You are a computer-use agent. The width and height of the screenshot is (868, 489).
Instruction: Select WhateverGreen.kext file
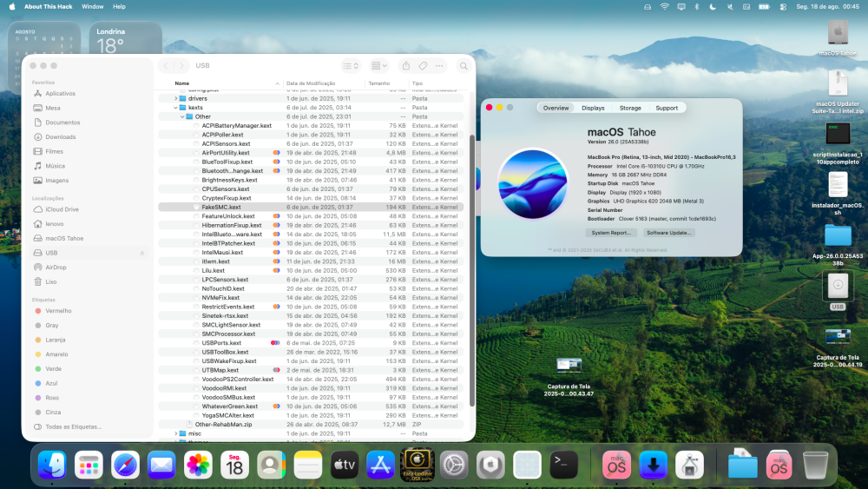230,406
